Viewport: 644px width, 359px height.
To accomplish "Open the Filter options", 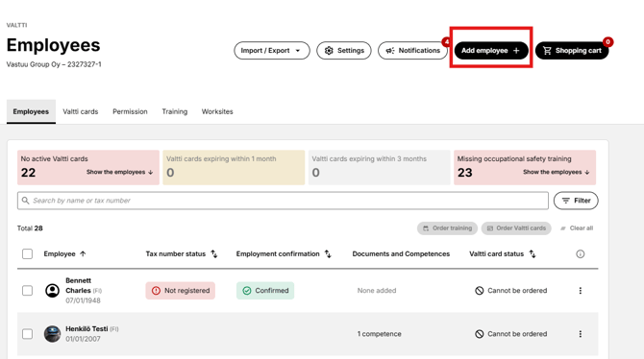I will (576, 201).
